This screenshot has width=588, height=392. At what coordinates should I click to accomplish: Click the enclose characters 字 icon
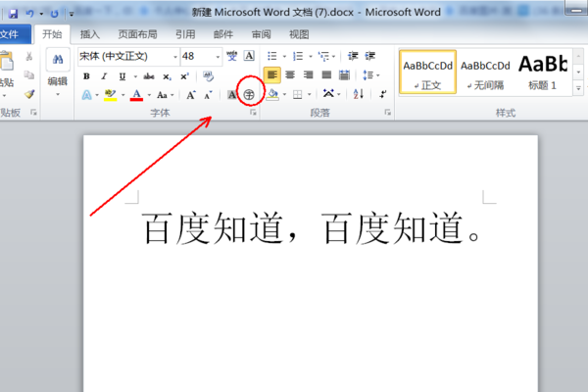pyautogui.click(x=249, y=95)
